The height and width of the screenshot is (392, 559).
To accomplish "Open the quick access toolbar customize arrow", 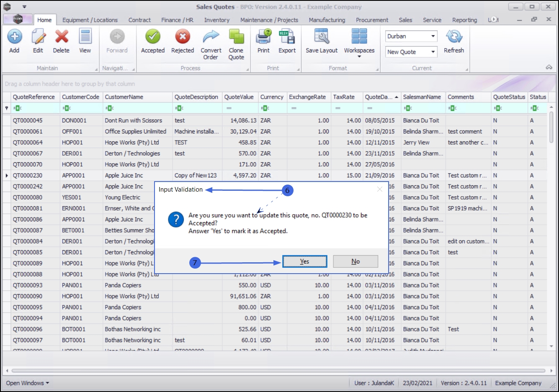I will (24, 7).
